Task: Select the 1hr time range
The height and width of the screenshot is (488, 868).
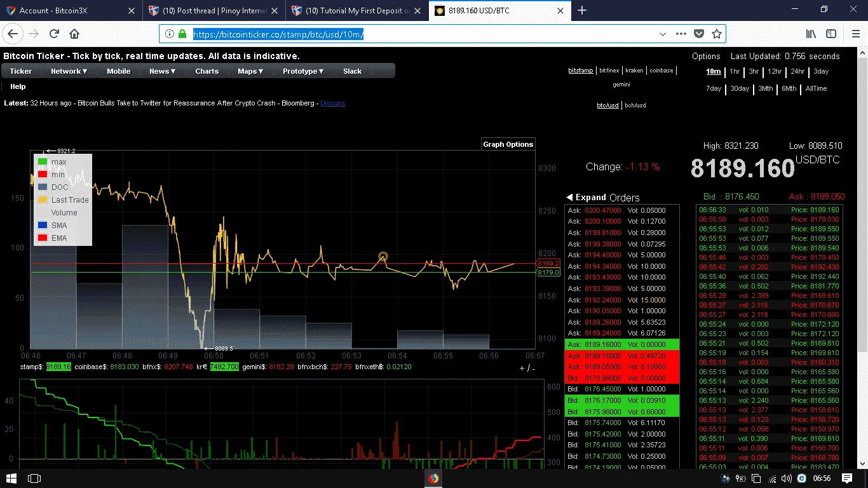Action: tap(735, 71)
